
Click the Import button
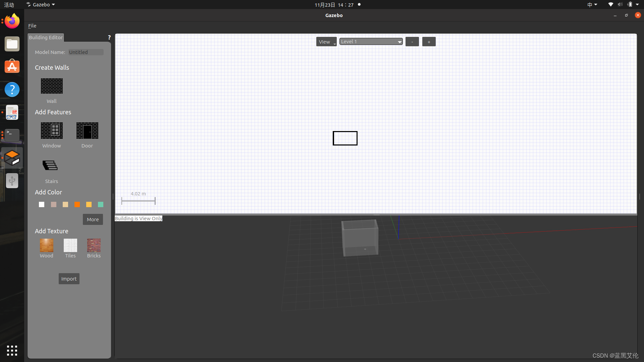click(69, 279)
